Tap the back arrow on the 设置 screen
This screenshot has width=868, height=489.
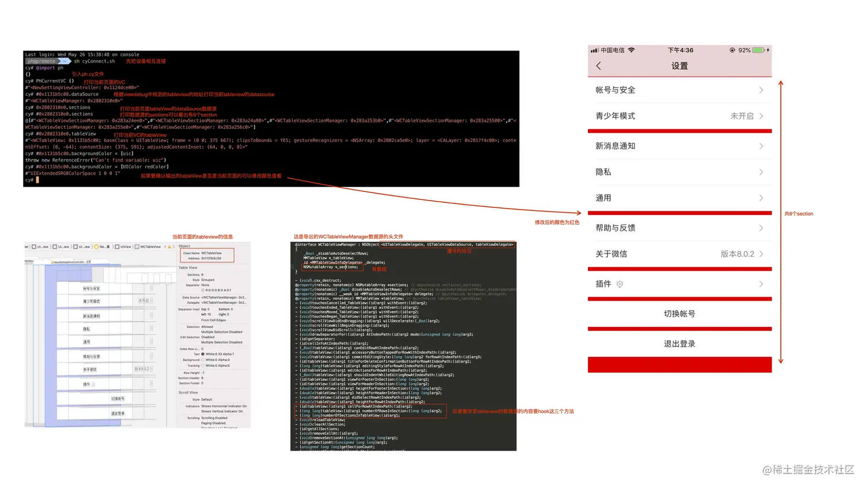[598, 66]
